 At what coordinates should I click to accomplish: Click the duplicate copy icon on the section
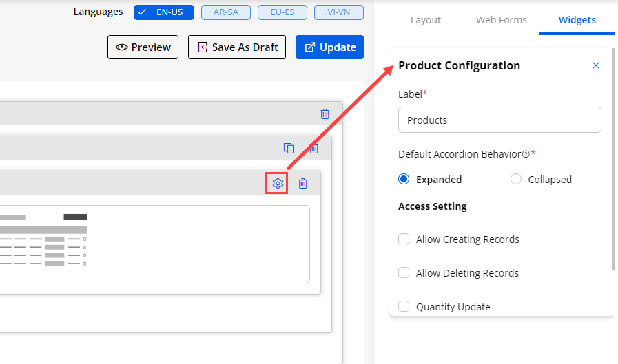click(289, 148)
